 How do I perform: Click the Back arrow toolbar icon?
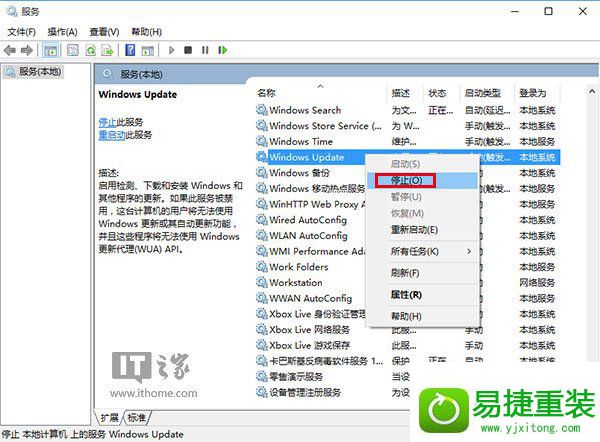(10, 50)
